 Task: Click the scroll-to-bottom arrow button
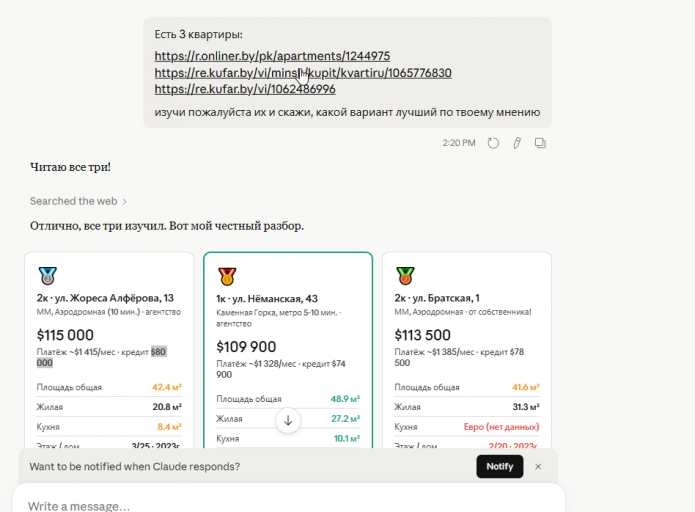click(x=288, y=420)
